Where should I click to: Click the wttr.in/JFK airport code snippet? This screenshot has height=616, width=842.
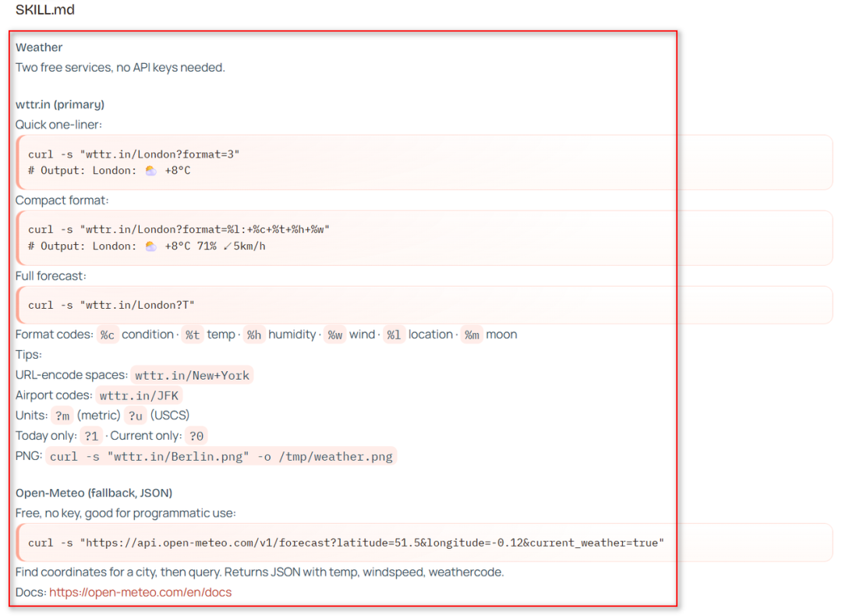(139, 396)
